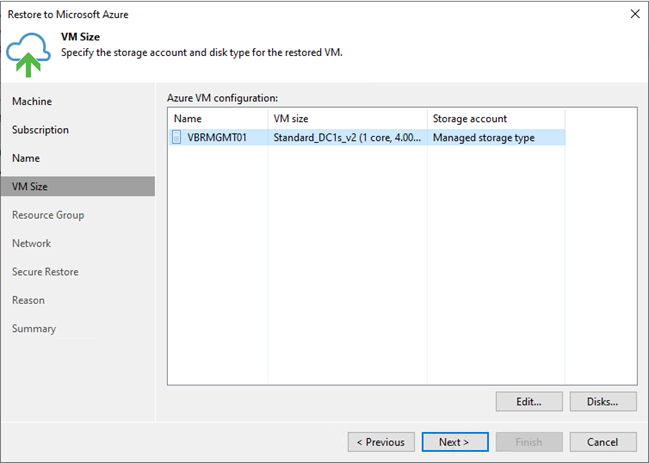Image resolution: width=649 pixels, height=463 pixels.
Task: Click the VM icon beside VBRMGMT01
Action: coord(177,138)
